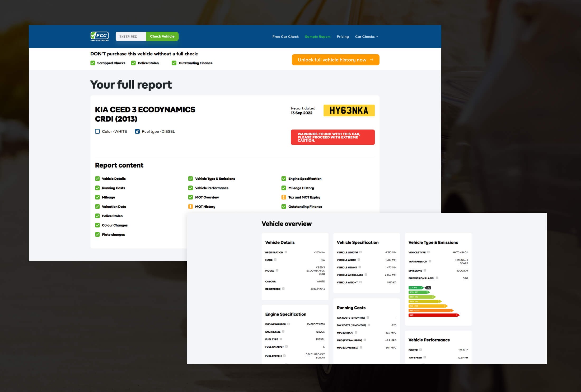Click the info icon beside MODEL
Image resolution: width=581 pixels, height=392 pixels.
point(277,270)
